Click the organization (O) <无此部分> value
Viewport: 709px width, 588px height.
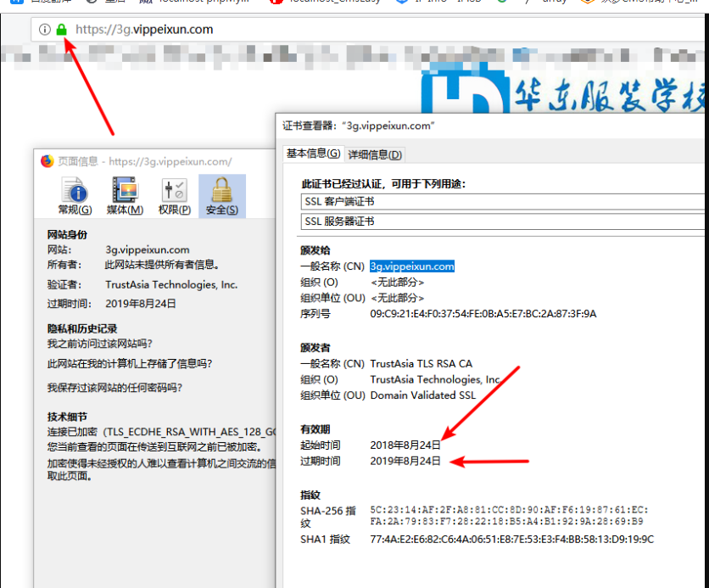[x=397, y=283]
